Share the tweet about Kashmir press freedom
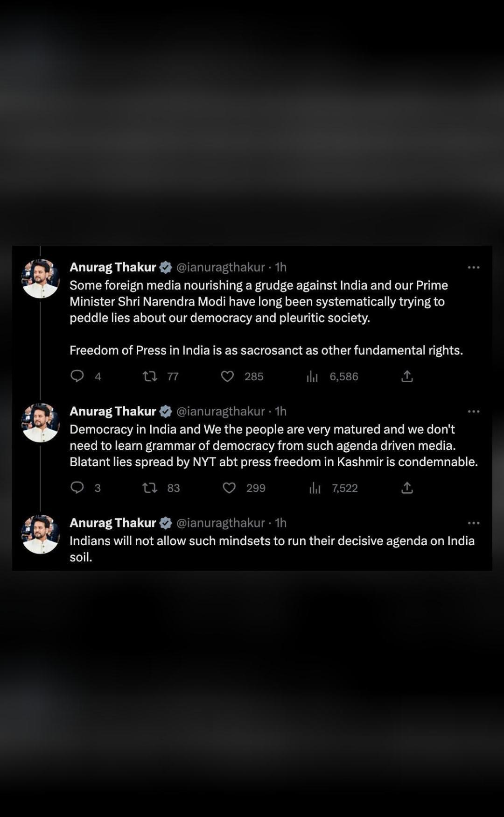Viewport: 504px width, 817px height. pos(407,488)
